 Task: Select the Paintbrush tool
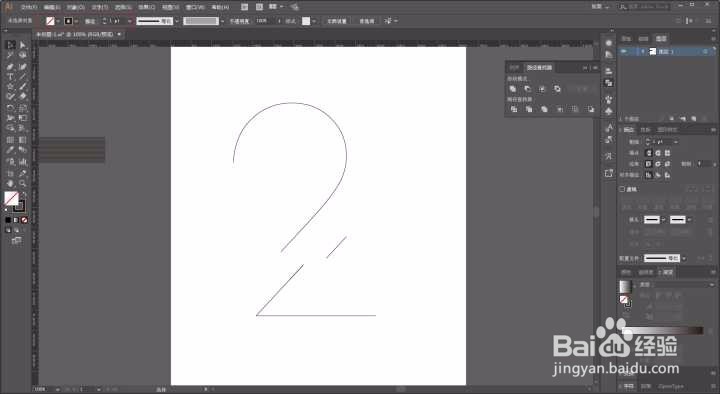[22, 87]
